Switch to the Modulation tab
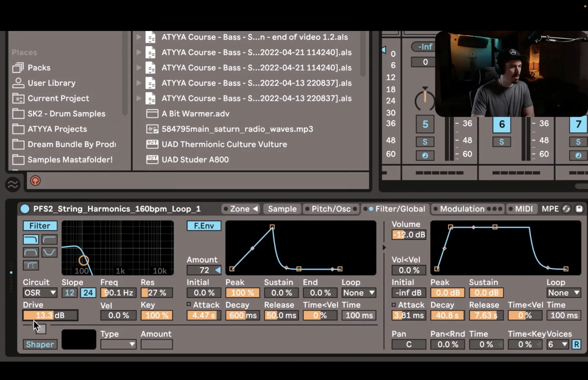 point(462,209)
